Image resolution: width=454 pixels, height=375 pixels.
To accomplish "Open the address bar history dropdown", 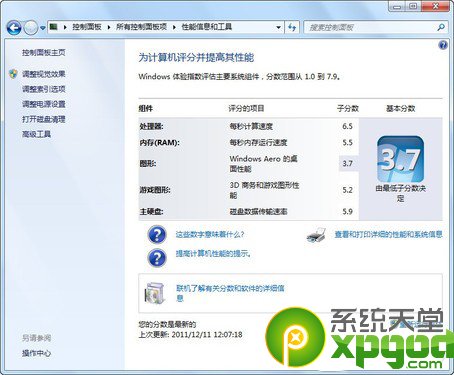I will point(278,28).
